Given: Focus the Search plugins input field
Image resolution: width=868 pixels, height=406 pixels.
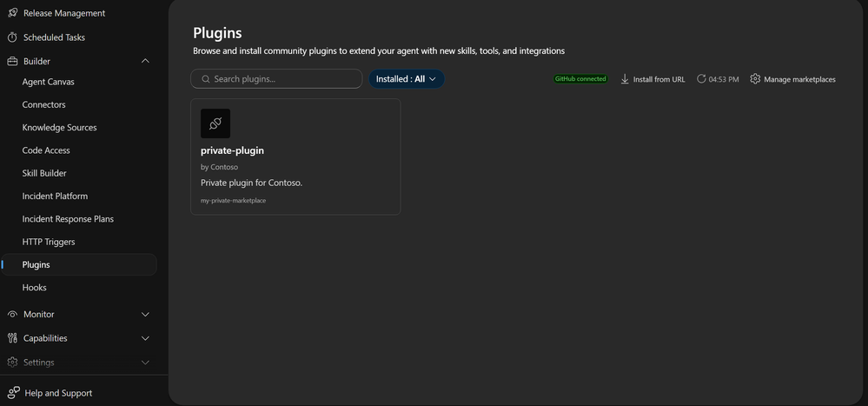Looking at the screenshot, I should click(x=276, y=78).
